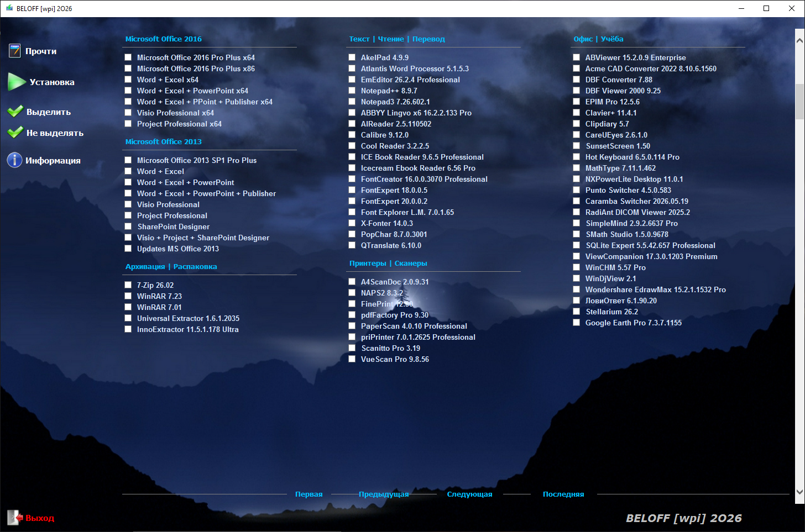Select all items with Выделить
Viewport: 805px width, 532px height.
(49, 112)
